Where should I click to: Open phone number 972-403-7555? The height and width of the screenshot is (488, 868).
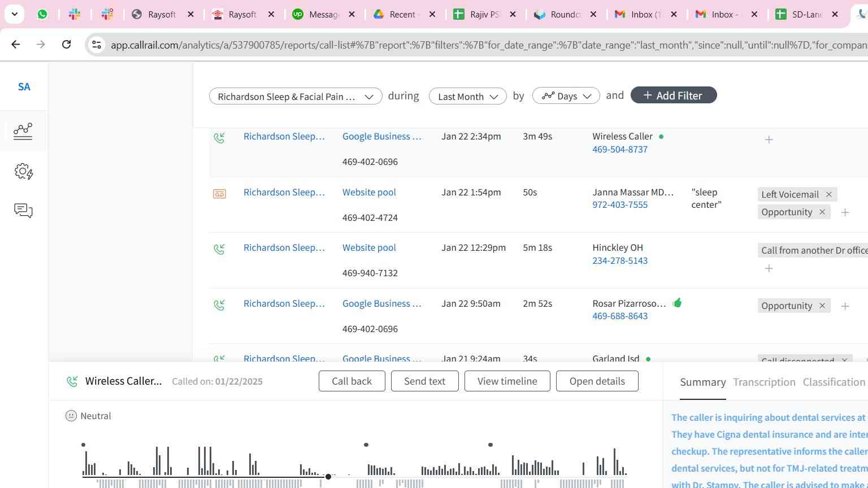[x=620, y=204]
